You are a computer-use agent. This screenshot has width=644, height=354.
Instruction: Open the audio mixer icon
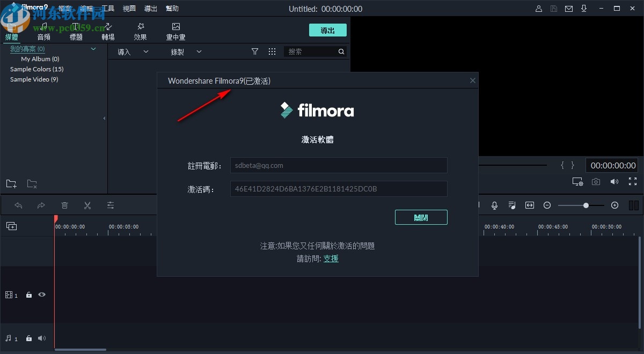point(512,205)
